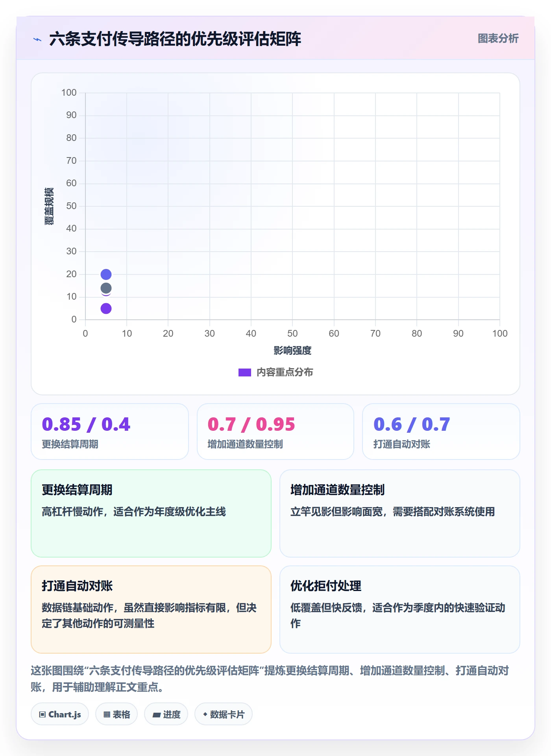The image size is (551, 756).
Task: Click the 0.85 / 0.4 stat value
Action: (x=86, y=424)
